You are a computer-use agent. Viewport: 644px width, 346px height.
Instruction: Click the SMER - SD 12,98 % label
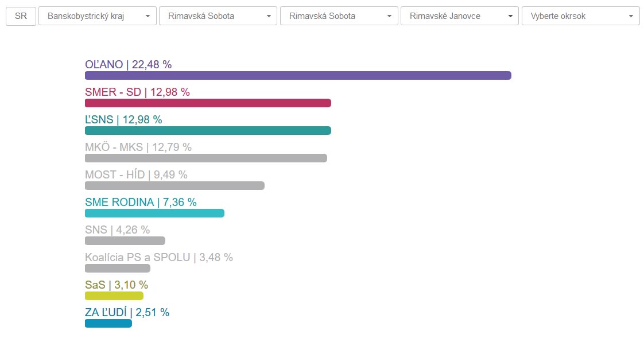[137, 92]
